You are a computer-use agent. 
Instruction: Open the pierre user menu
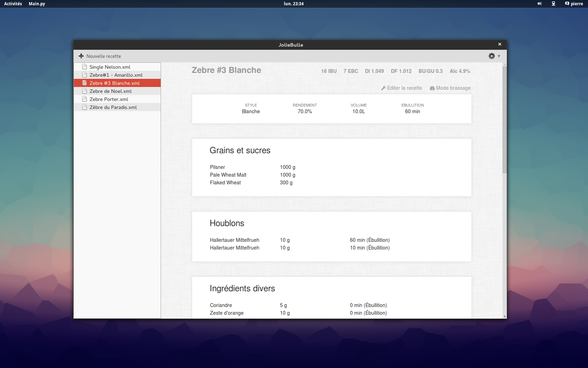click(x=574, y=4)
